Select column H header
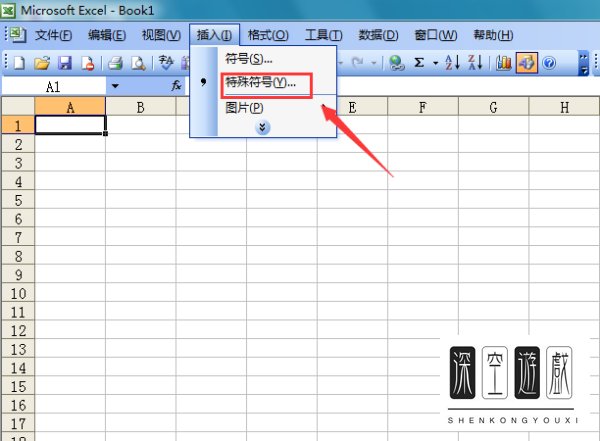 pyautogui.click(x=564, y=106)
